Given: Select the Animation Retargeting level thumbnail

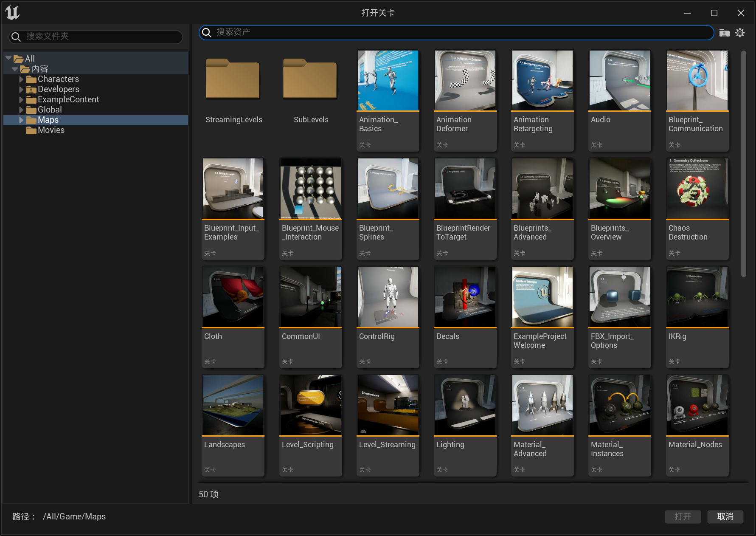Looking at the screenshot, I should (542, 81).
